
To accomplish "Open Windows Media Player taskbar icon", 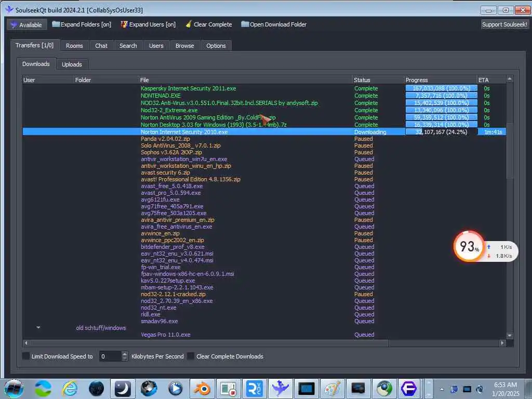I will [x=176, y=389].
